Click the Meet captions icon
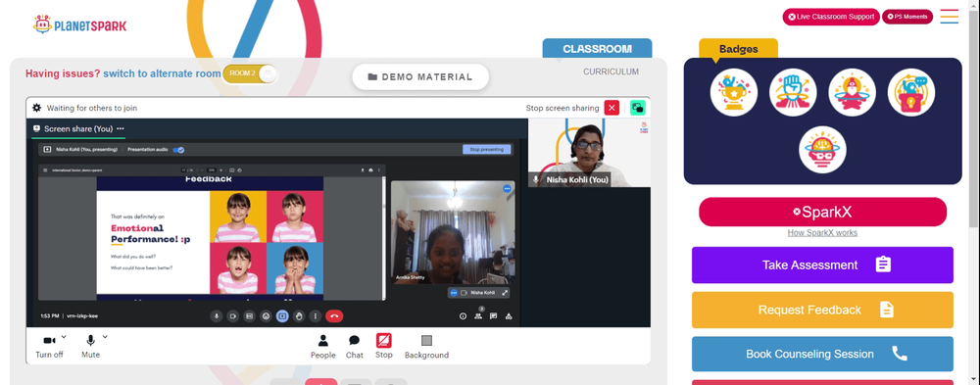This screenshot has width=980, height=385. (x=249, y=316)
